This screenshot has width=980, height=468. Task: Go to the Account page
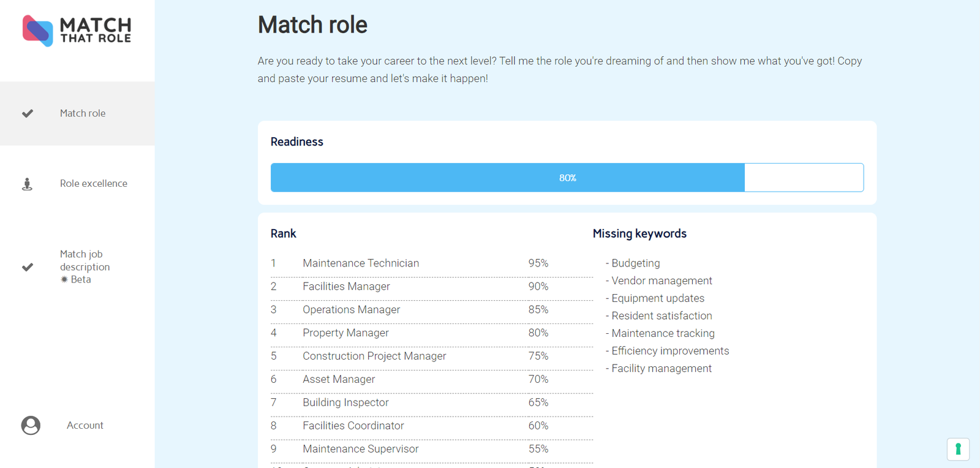point(77,425)
